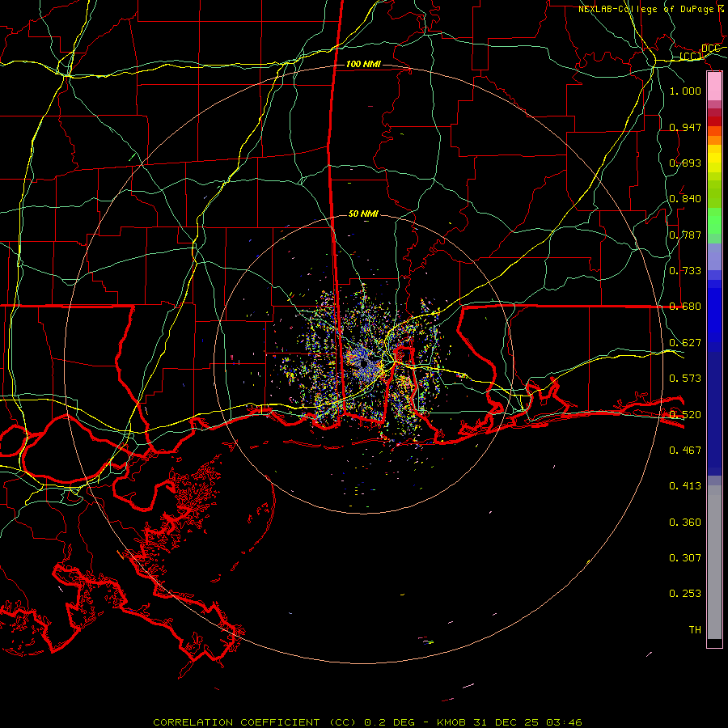Click the 0.680 scale value
Image resolution: width=728 pixels, height=728 pixels.
pyautogui.click(x=685, y=306)
